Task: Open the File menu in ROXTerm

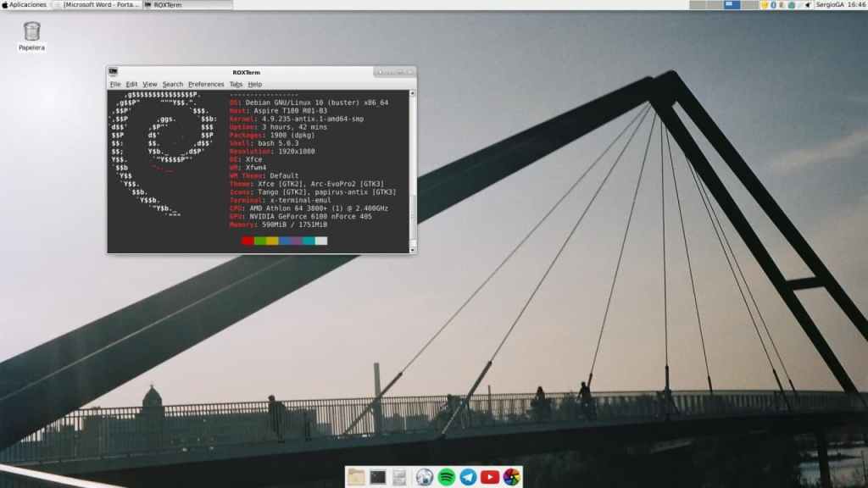Action: tap(115, 85)
